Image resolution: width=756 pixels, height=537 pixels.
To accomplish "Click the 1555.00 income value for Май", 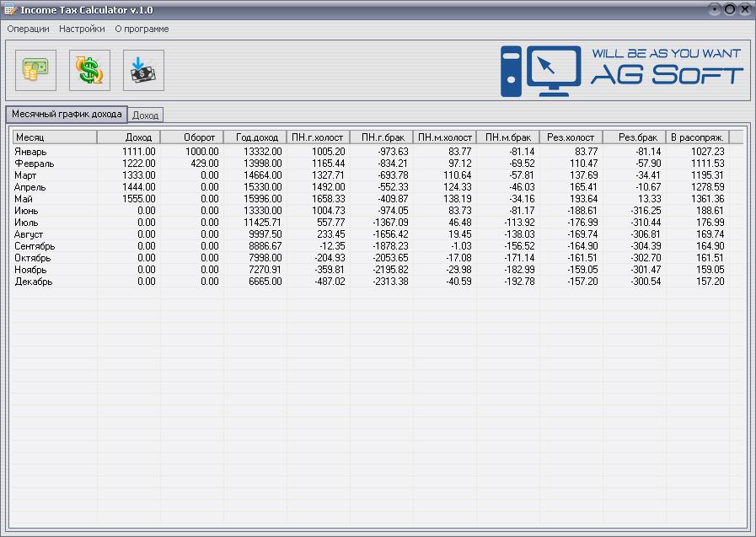I will click(139, 199).
